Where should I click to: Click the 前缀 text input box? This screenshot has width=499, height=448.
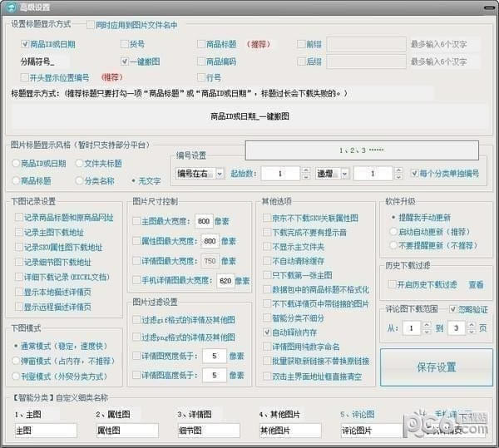point(365,43)
